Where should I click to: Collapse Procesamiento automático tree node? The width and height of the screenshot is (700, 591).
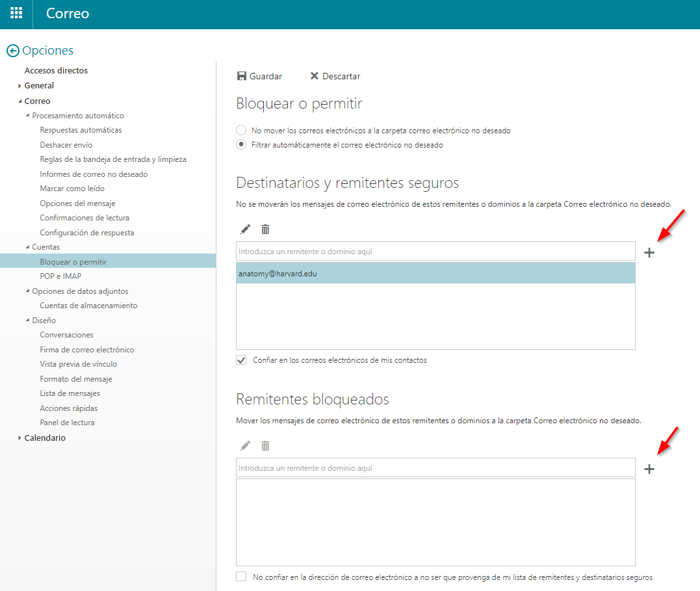click(28, 115)
